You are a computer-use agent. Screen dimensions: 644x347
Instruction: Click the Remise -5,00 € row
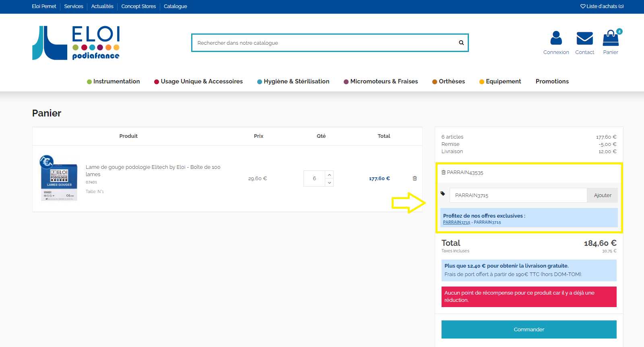[x=529, y=144]
